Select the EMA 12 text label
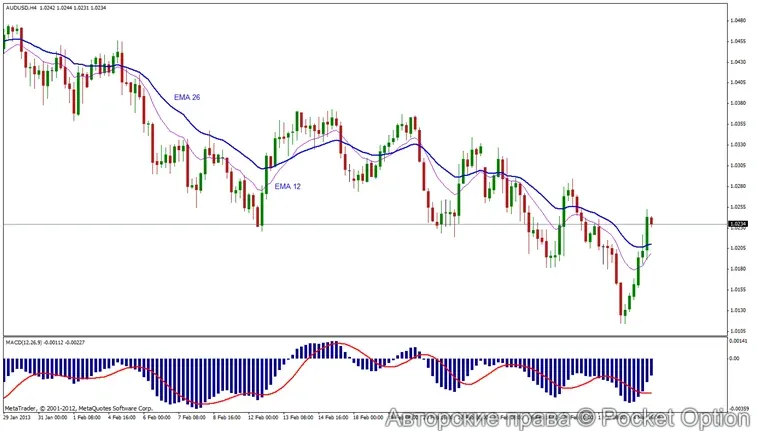 [x=288, y=186]
